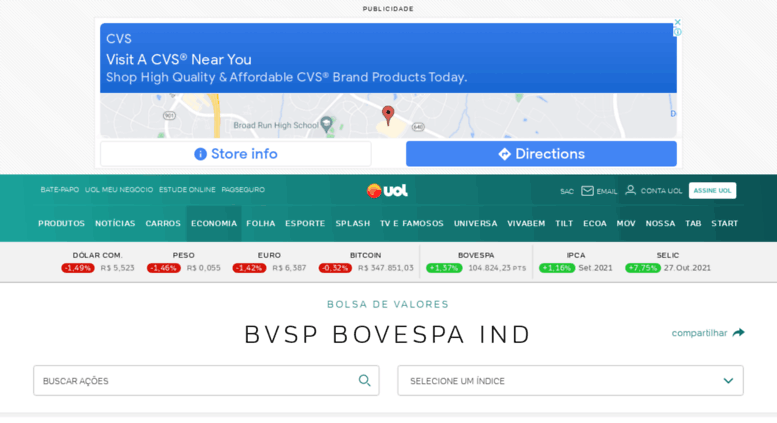777x423 pixels.
Task: Go to Splash section
Action: (x=353, y=223)
